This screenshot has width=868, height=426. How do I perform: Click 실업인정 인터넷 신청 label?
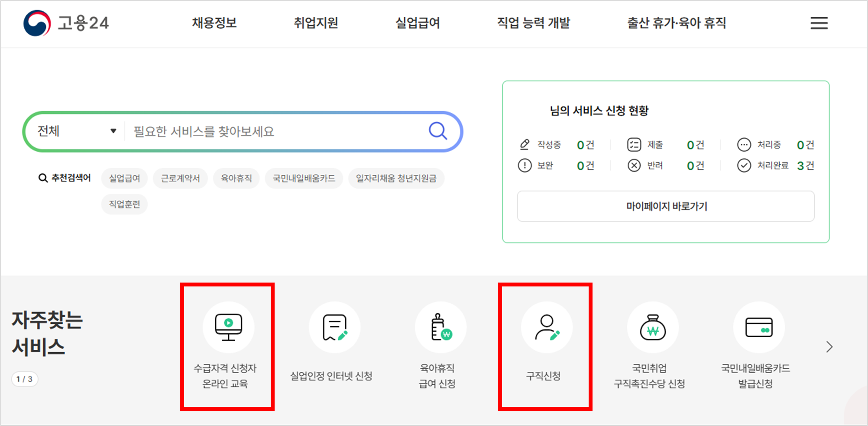331,376
